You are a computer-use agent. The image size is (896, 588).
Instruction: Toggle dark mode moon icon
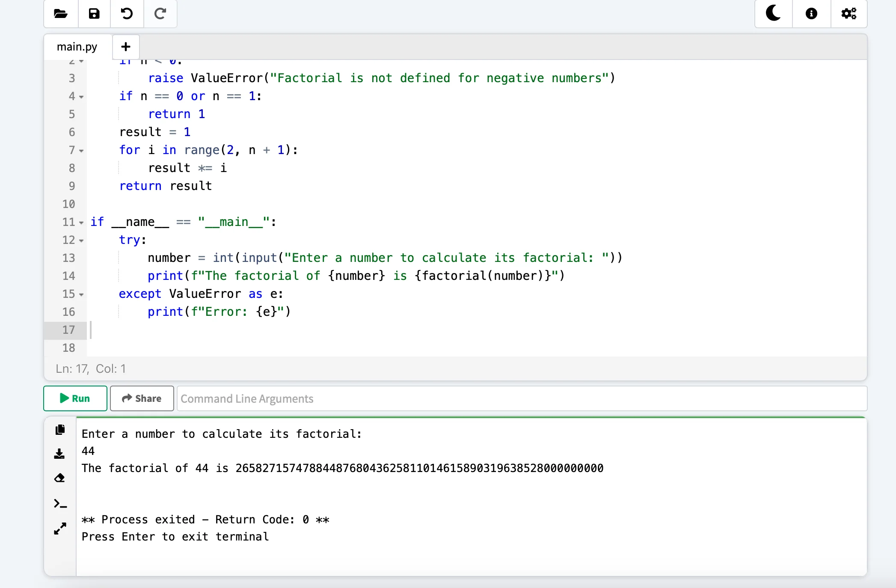coord(773,14)
